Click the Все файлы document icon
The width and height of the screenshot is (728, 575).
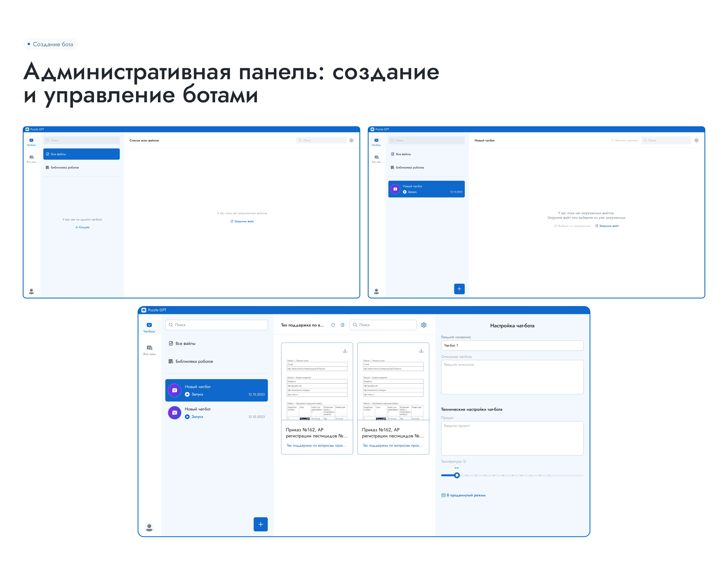[171, 343]
